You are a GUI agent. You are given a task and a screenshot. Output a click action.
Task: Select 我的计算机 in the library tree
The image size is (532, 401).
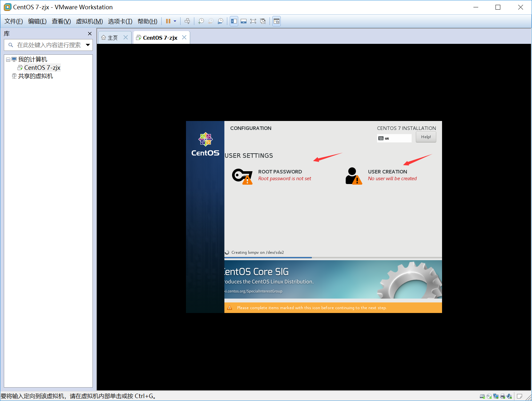pos(32,60)
